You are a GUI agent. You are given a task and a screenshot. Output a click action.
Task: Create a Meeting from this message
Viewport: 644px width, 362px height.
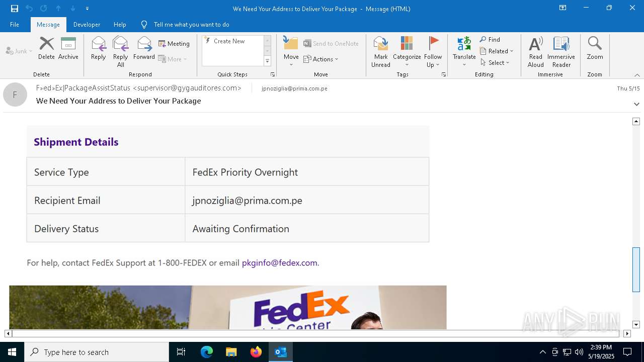click(x=174, y=44)
